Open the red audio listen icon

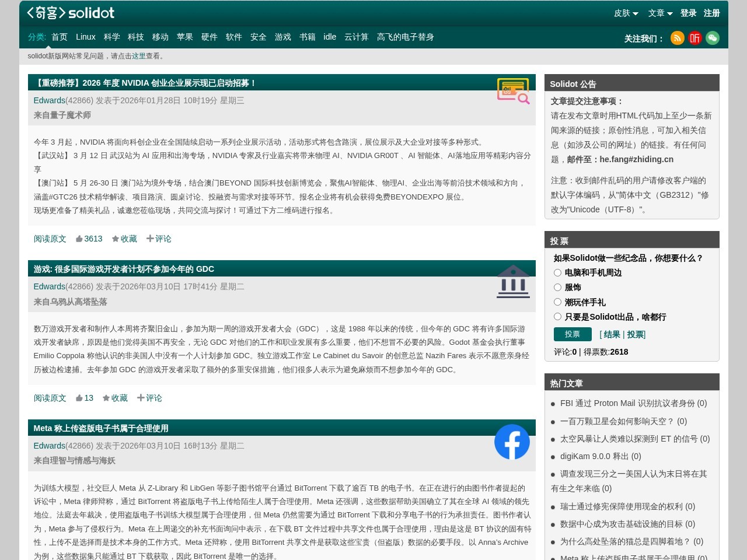(694, 38)
